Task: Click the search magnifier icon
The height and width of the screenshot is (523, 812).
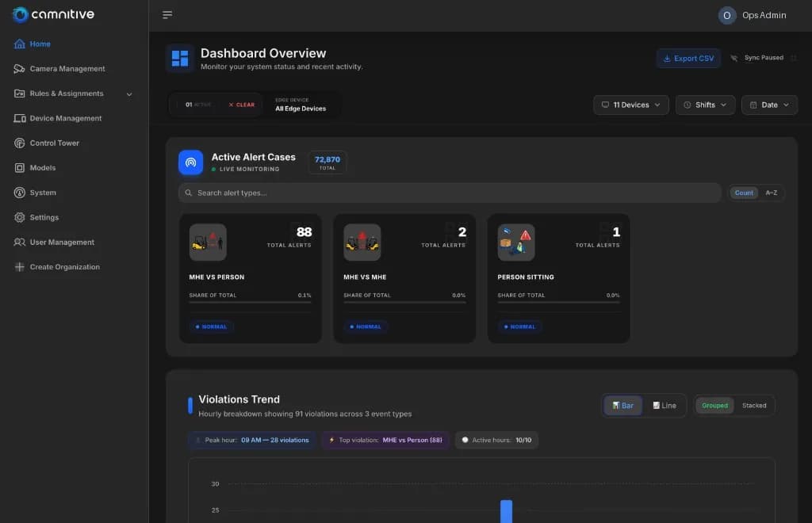Action: pos(189,193)
